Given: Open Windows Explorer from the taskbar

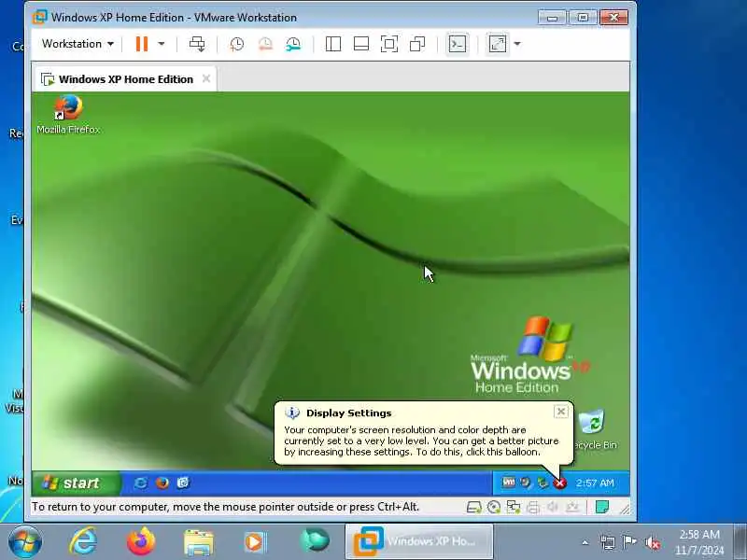Looking at the screenshot, I should click(x=198, y=542).
